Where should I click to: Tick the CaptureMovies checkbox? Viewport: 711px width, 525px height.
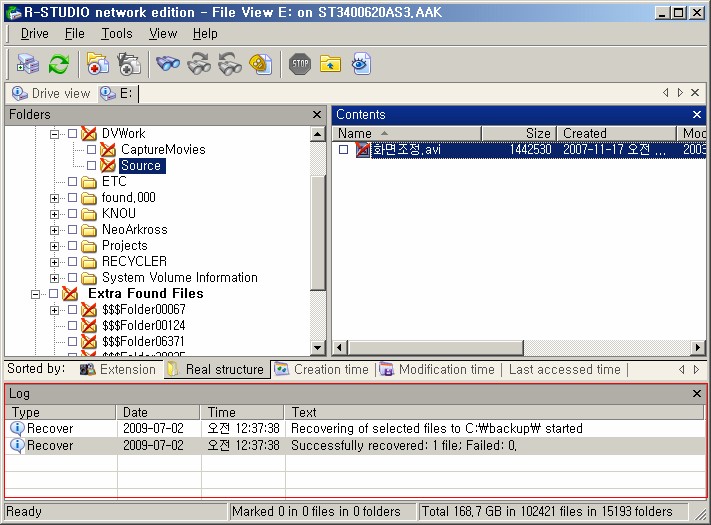pos(91,149)
